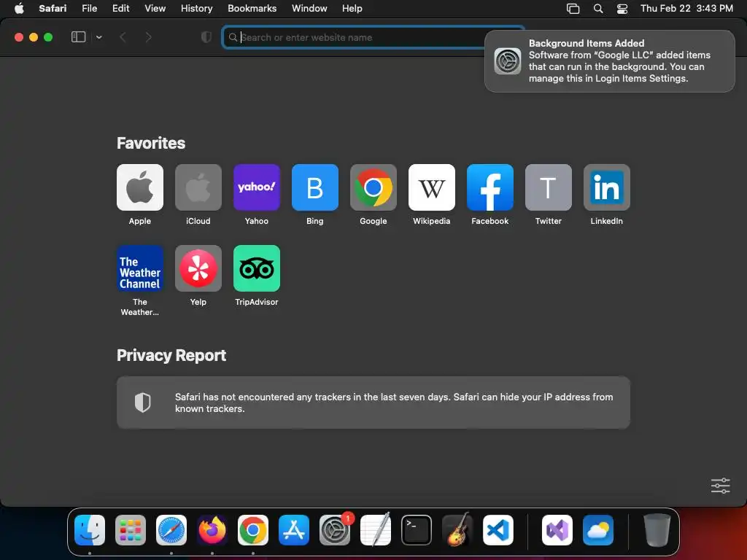Open the Privacy Report card

point(373,402)
